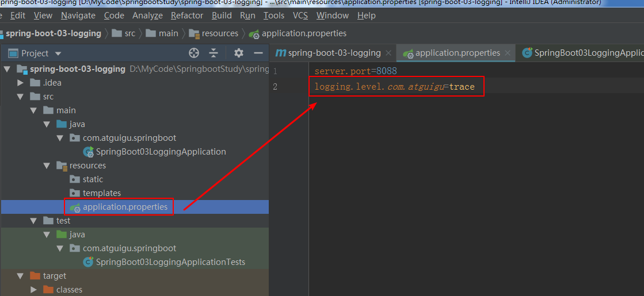Open the Code menu
Viewport: 644px width, 296px height.
tap(114, 16)
